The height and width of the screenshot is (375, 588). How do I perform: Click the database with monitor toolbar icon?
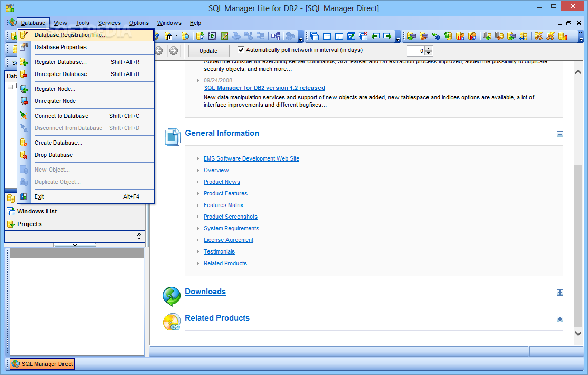point(185,36)
